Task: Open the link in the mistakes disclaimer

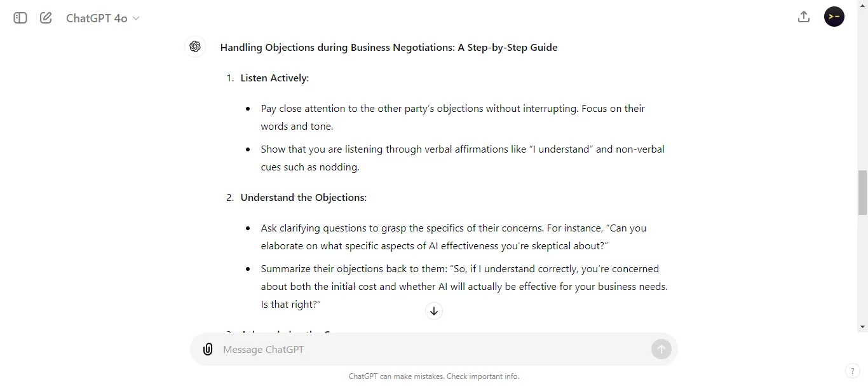Action: pyautogui.click(x=482, y=376)
